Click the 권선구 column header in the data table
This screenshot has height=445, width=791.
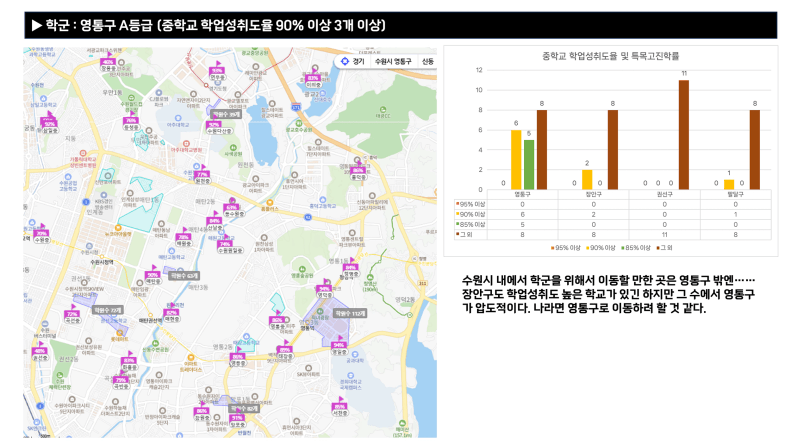664,194
